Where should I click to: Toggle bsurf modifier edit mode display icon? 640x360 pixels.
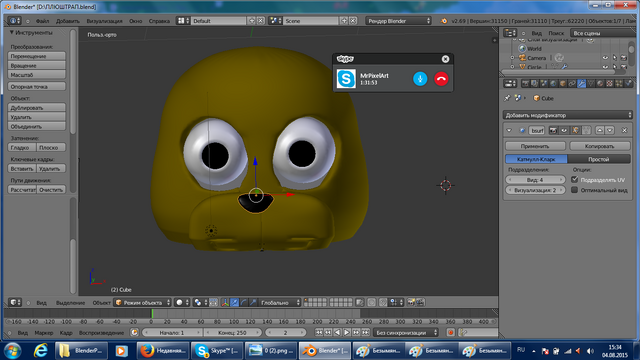(575, 130)
